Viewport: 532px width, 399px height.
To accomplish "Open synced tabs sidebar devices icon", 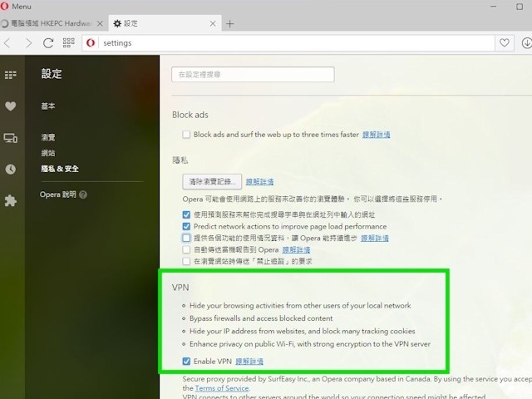I will tap(11, 138).
